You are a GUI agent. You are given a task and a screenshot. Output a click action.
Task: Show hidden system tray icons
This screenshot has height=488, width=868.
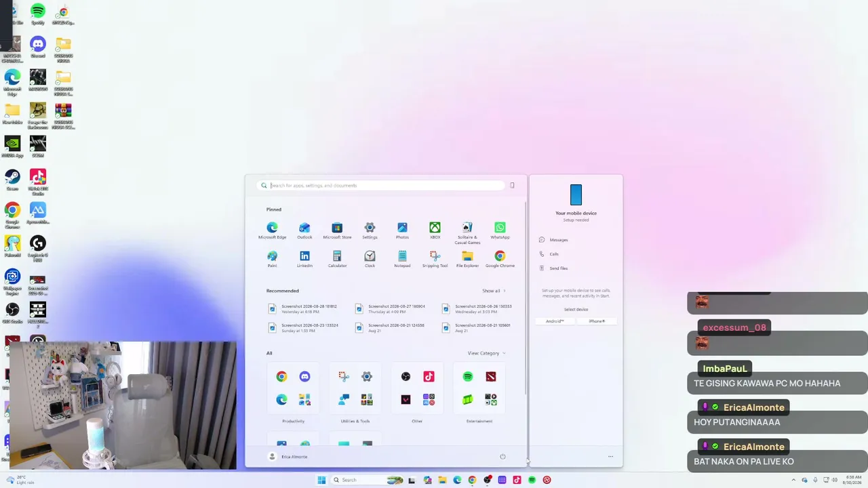(x=793, y=480)
